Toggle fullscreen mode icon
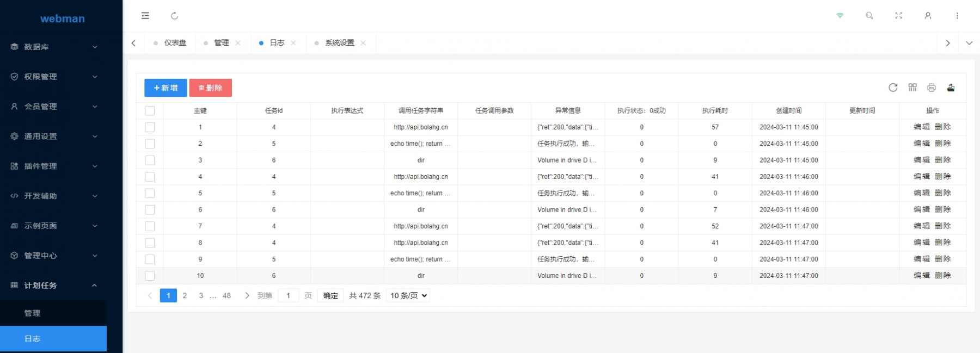The image size is (980, 353). click(898, 16)
